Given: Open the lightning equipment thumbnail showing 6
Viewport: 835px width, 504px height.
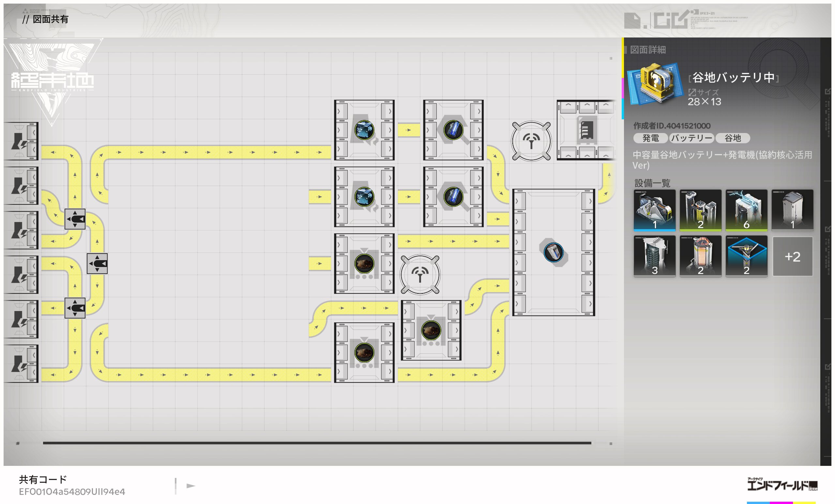Looking at the screenshot, I should (x=746, y=210).
